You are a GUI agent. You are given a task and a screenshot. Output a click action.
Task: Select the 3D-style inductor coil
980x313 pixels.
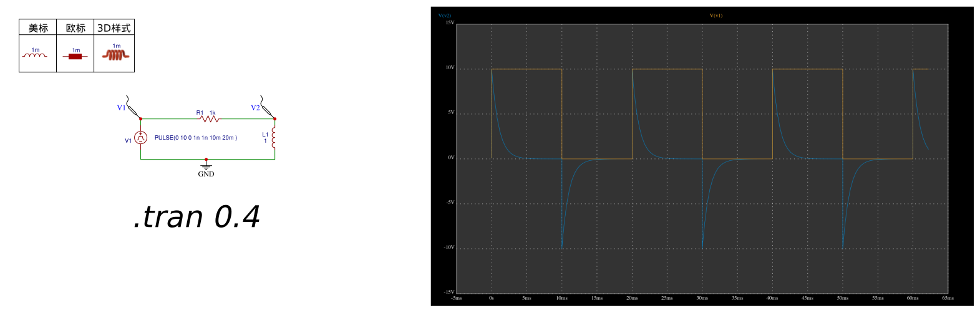tap(115, 55)
